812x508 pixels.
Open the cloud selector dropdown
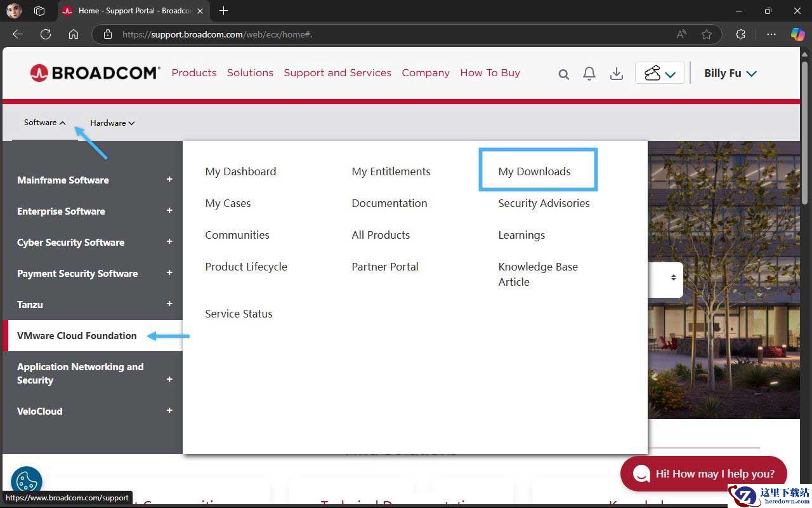660,74
